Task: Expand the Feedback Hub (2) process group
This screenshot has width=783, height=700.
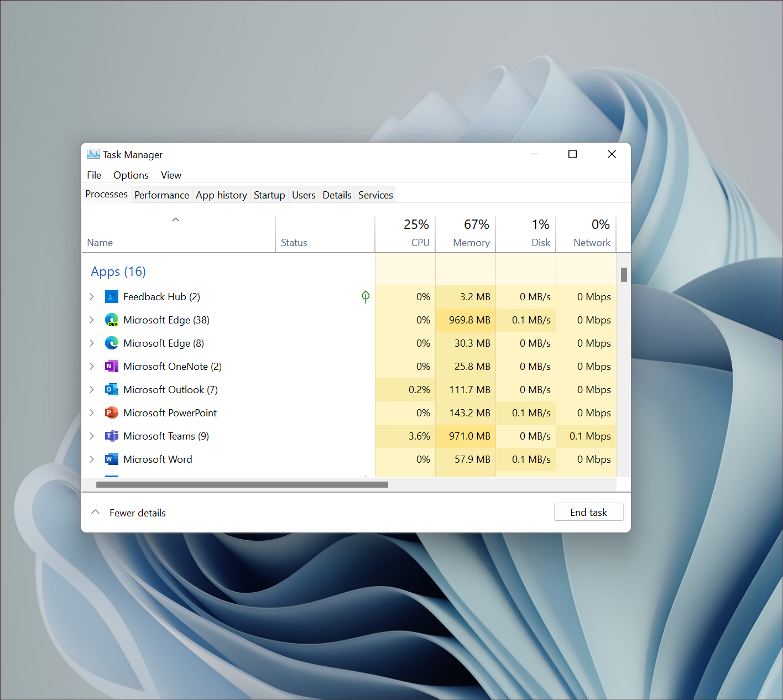Action: point(92,297)
